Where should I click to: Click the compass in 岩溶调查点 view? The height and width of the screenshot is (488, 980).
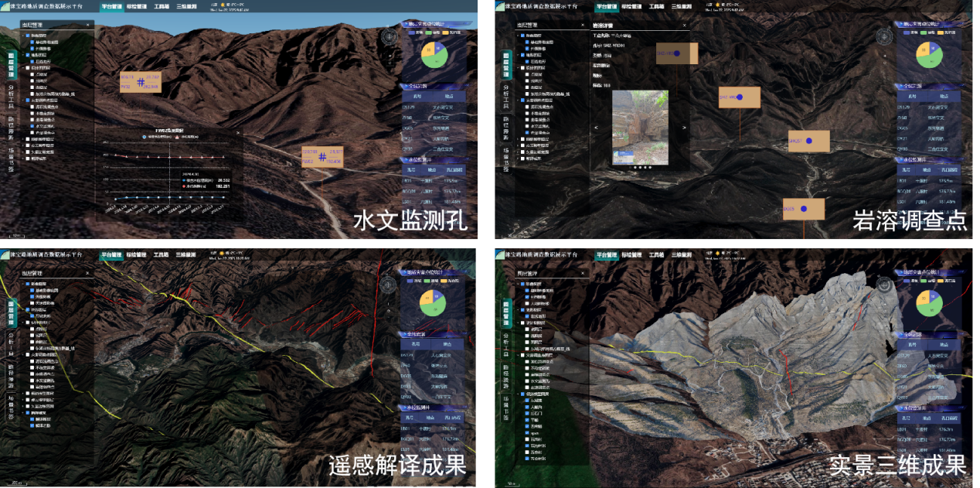883,36
